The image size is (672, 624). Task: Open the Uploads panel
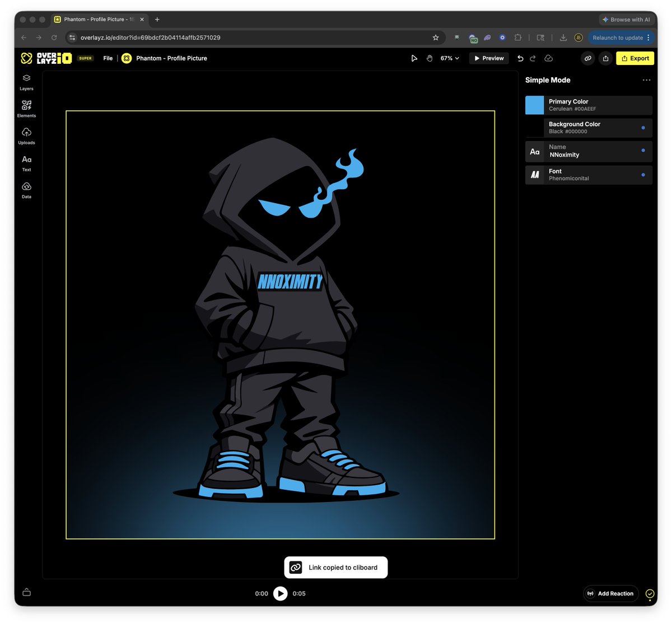pyautogui.click(x=26, y=135)
